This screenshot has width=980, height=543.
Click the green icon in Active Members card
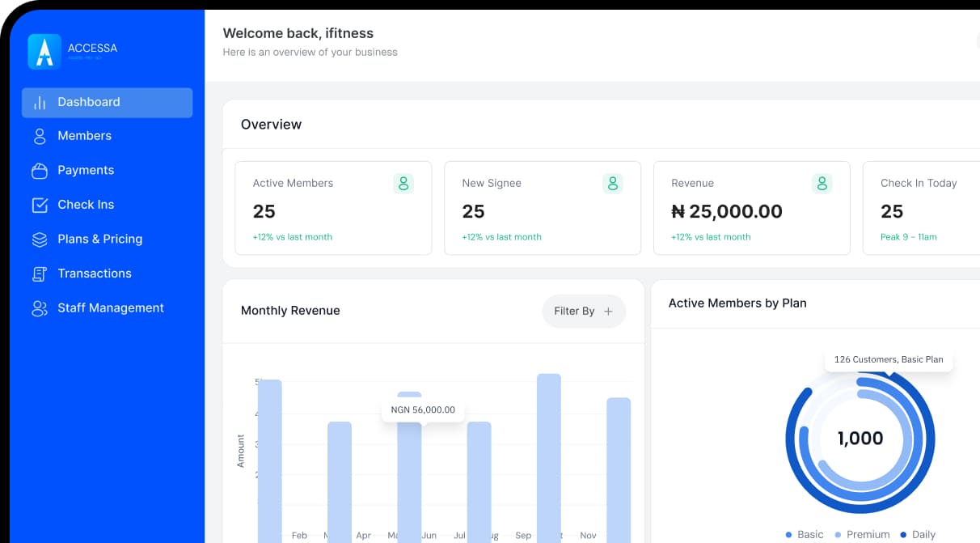[403, 184]
